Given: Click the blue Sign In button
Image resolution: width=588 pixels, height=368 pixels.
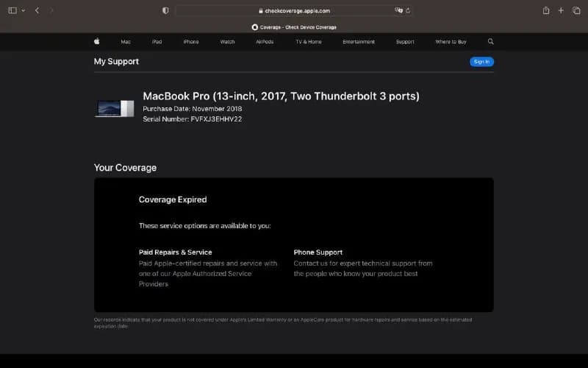Looking at the screenshot, I should click(x=481, y=62).
